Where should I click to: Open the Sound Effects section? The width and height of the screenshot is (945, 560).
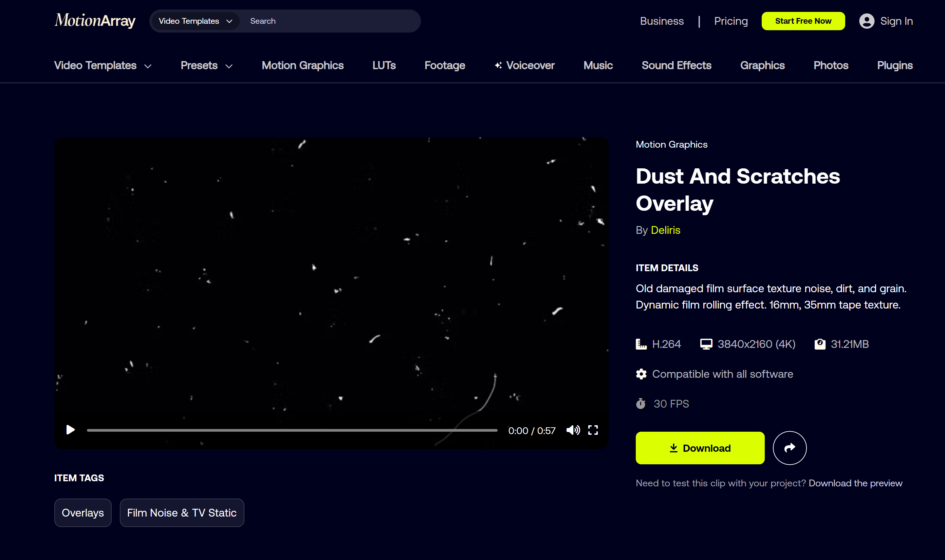tap(676, 65)
